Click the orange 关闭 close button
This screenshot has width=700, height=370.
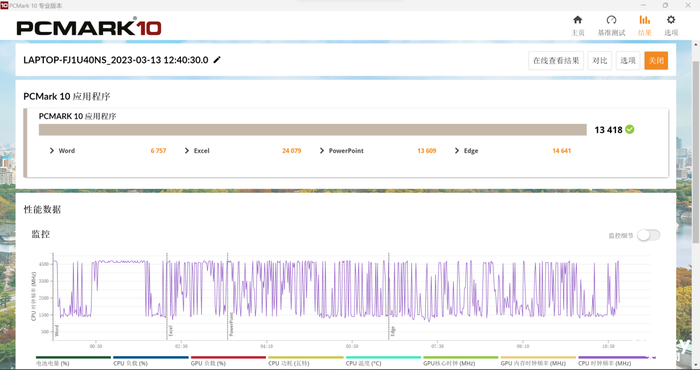pyautogui.click(x=656, y=61)
